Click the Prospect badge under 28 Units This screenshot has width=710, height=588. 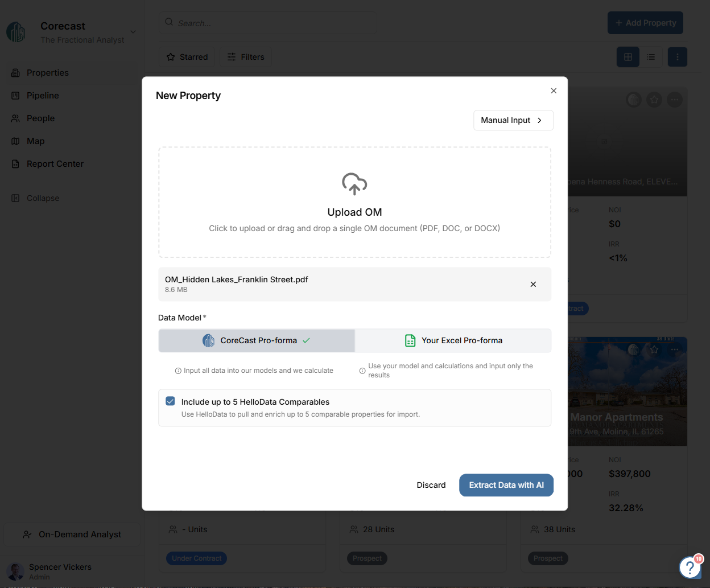pos(367,558)
